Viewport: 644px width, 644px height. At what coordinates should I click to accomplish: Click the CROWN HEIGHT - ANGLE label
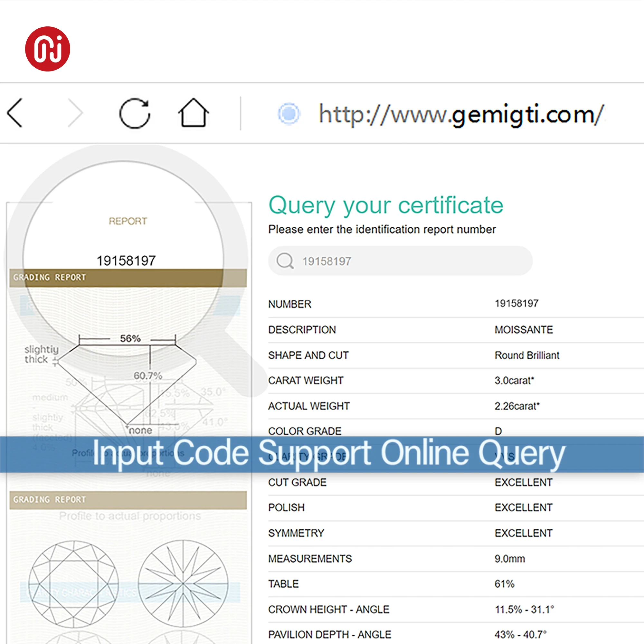[329, 609]
